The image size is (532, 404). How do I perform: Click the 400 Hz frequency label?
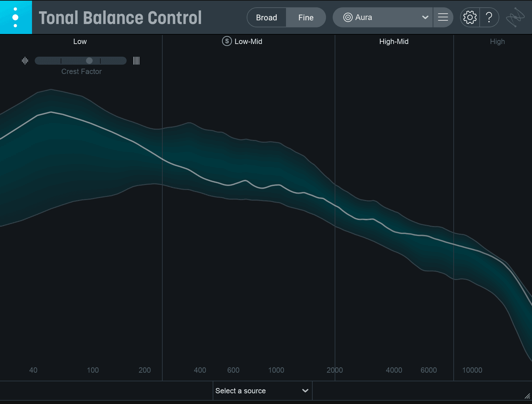click(x=200, y=370)
